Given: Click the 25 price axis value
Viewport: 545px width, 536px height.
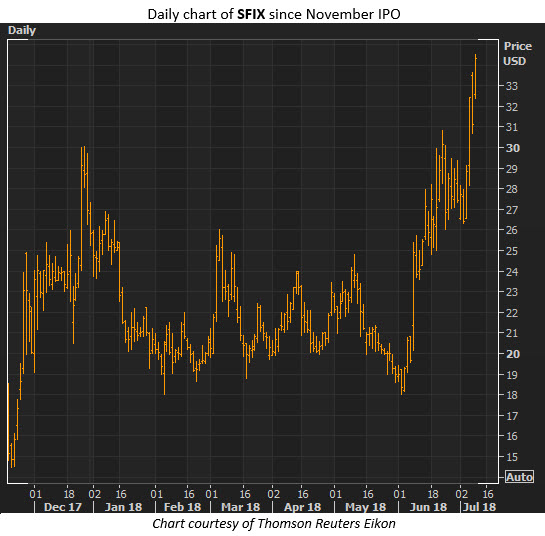Looking at the screenshot, I should (512, 251).
